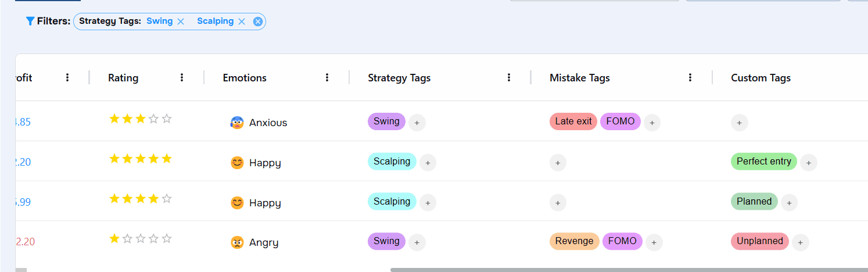This screenshot has width=868, height=272.
Task: Set fifth star in Planned row rating
Action: (x=167, y=199)
